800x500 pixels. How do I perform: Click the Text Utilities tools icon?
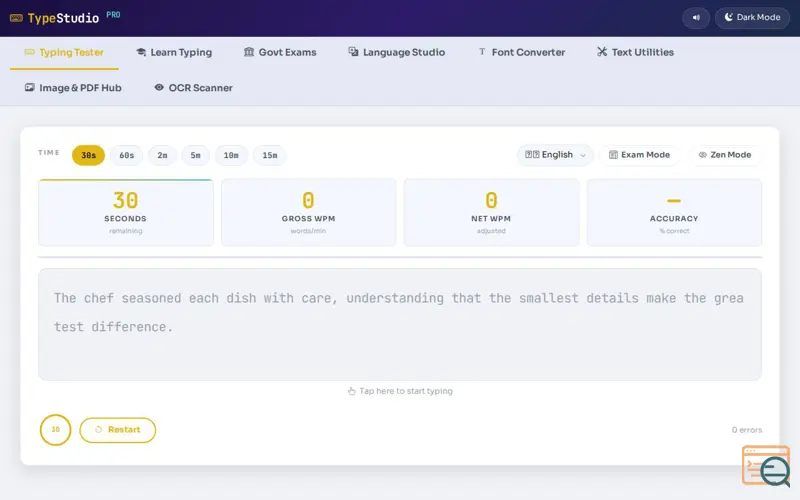point(602,52)
